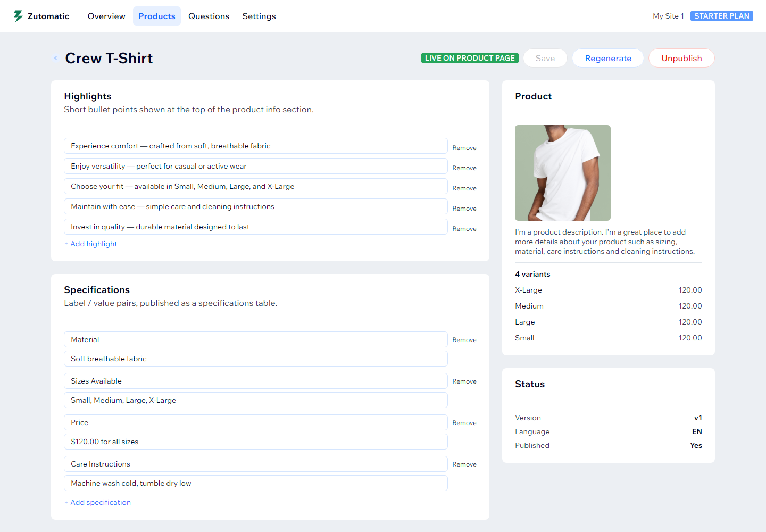Remove the 'Invest in quality' highlight
The image size is (766, 532).
[464, 229]
